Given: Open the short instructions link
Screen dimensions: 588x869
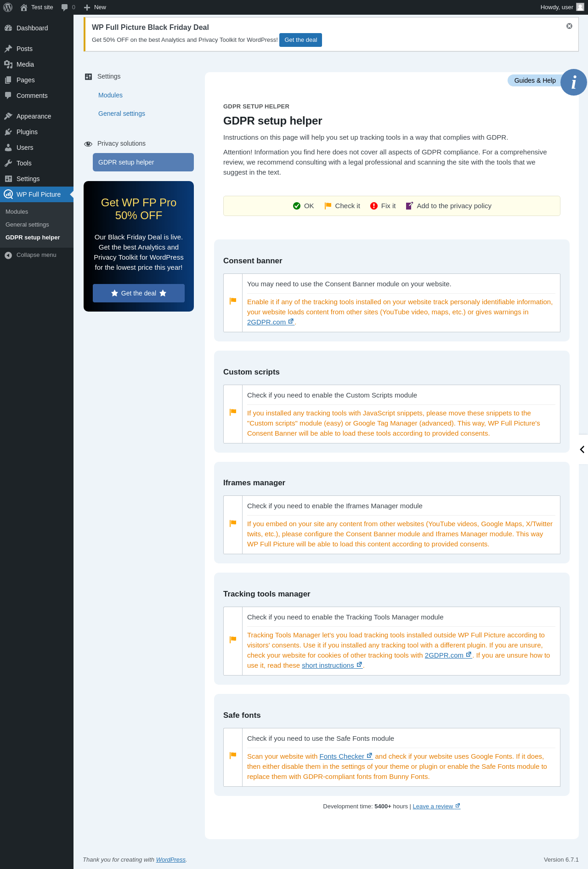Looking at the screenshot, I should [332, 665].
